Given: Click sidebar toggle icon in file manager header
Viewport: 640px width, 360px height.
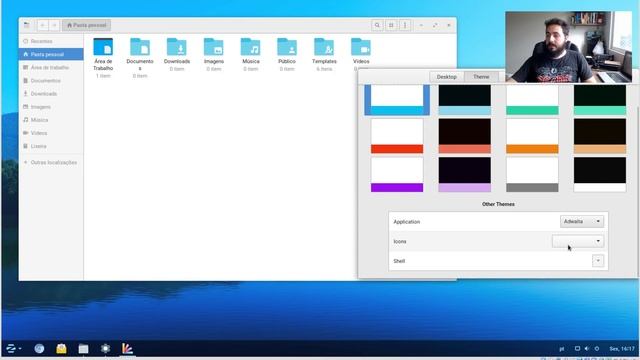Looking at the screenshot, I should pos(27,25).
